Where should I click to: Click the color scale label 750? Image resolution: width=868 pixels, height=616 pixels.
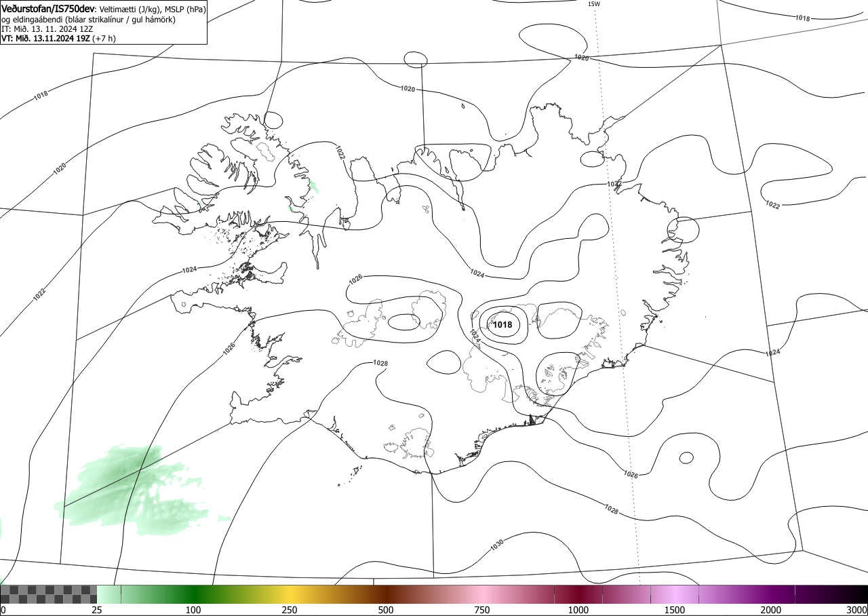[482, 610]
